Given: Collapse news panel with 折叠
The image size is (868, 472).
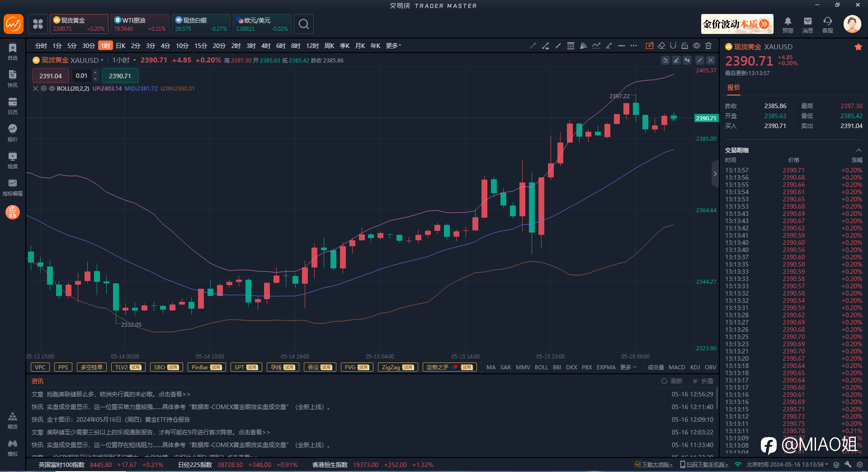Looking at the screenshot, I should click(x=703, y=381).
